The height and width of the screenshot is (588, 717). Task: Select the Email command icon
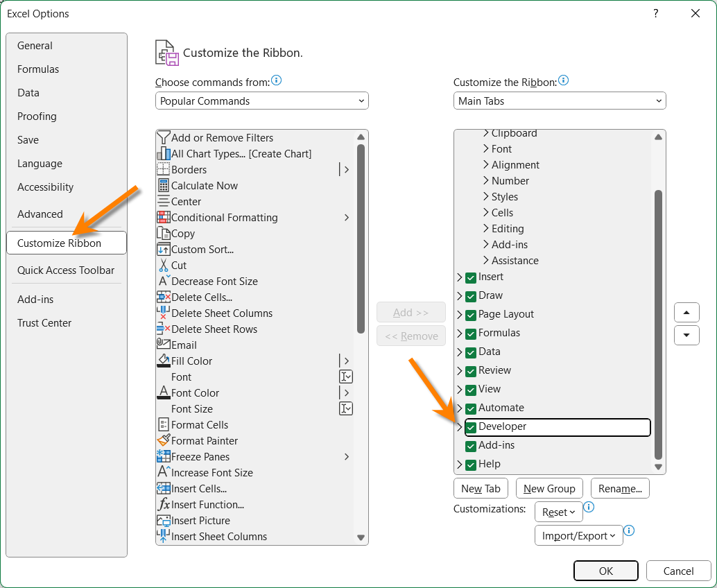coord(163,344)
